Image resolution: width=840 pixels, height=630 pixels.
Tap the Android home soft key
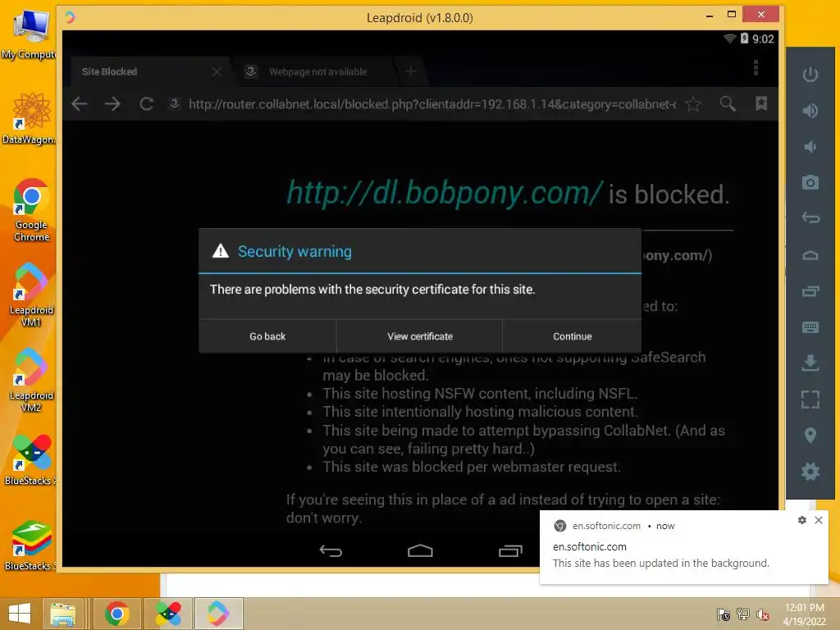[x=420, y=550]
